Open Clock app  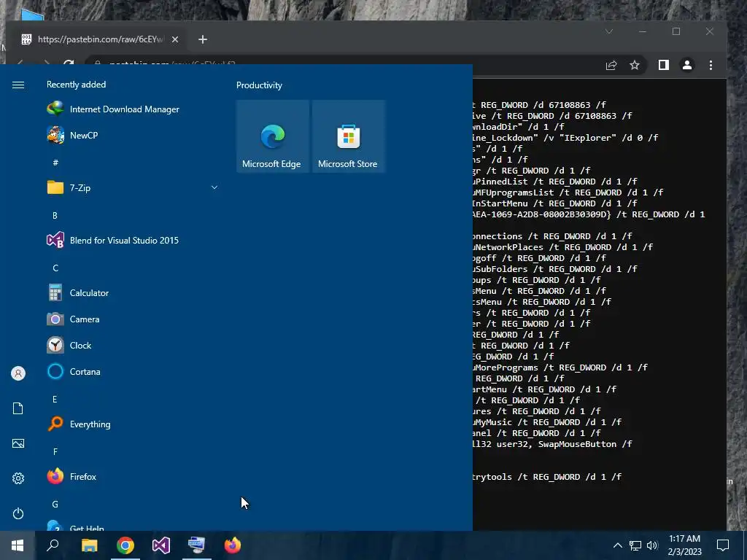(133, 345)
